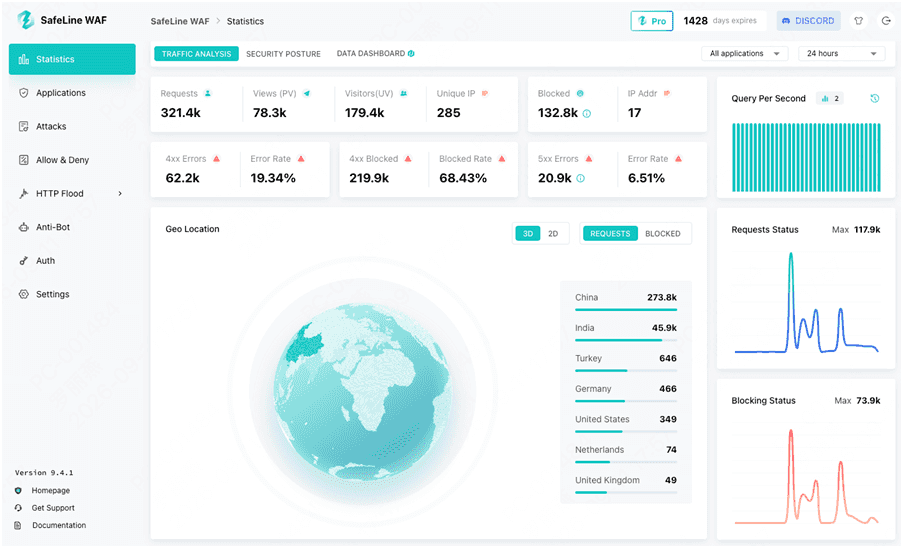Click the Germany requests progress bar
903x548 pixels.
[x=626, y=401]
